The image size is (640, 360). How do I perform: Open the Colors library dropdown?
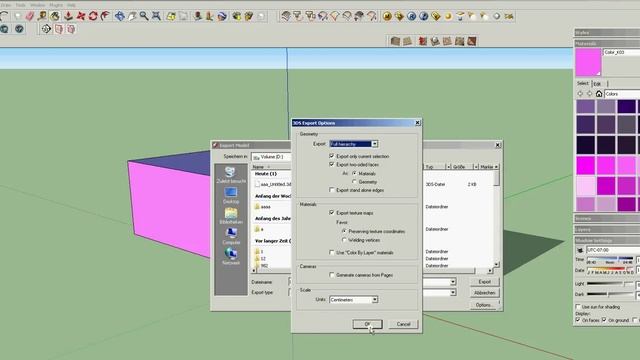coord(621,94)
